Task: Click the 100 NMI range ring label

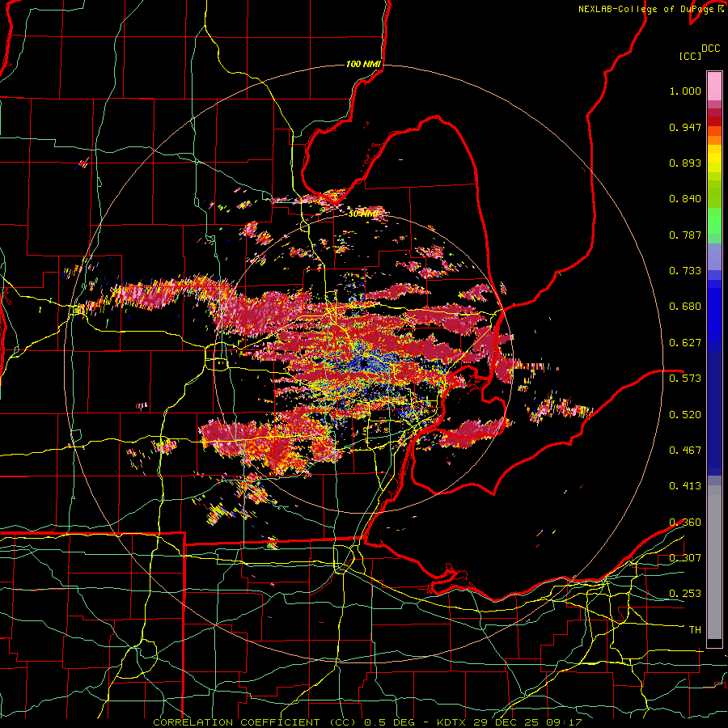Action: [x=363, y=64]
